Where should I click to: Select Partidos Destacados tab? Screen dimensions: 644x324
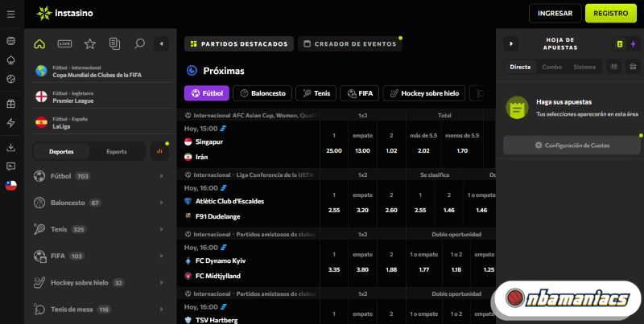click(x=239, y=44)
